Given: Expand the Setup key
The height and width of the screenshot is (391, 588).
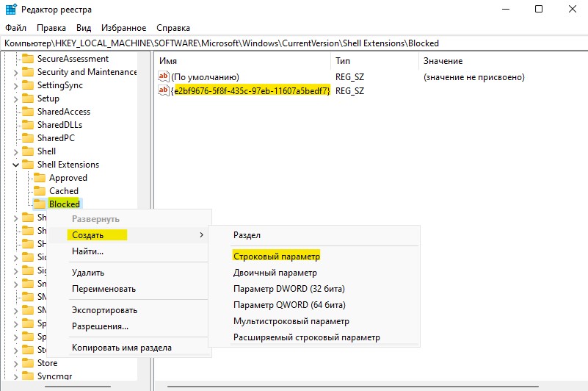Looking at the screenshot, I should 15,99.
